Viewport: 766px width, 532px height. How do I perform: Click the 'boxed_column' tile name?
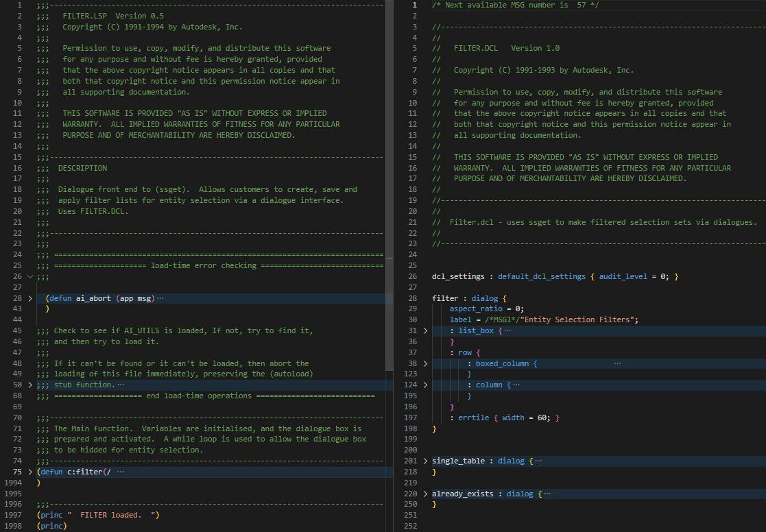pos(502,363)
